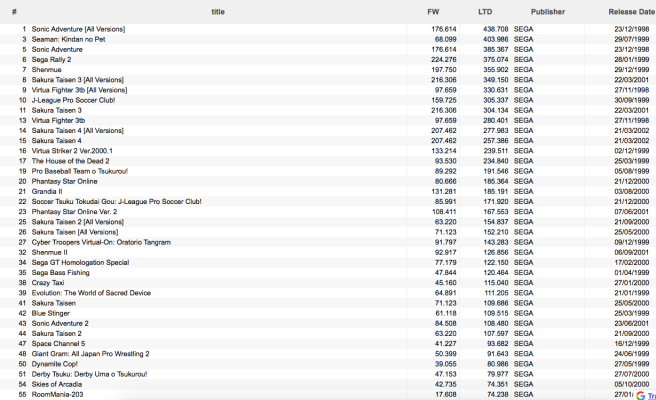The image size is (656, 400).
Task: Select the Dynamite Cop! title
Action: point(55,364)
